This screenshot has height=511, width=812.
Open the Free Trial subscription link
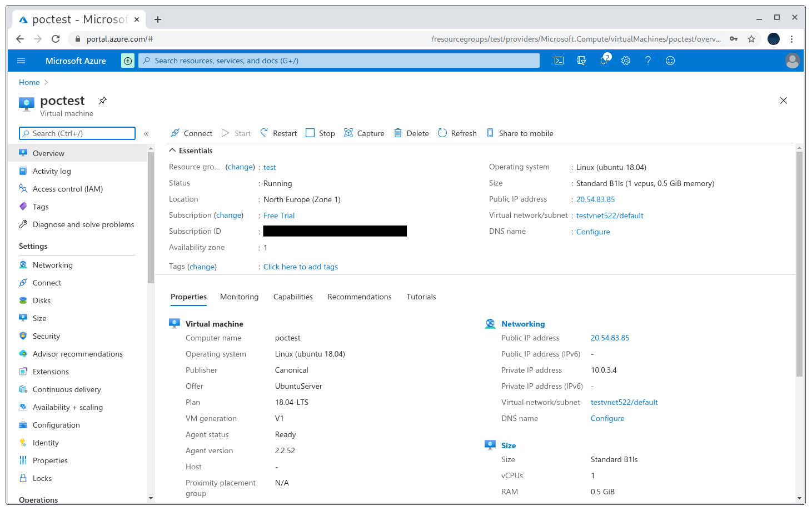(x=279, y=216)
